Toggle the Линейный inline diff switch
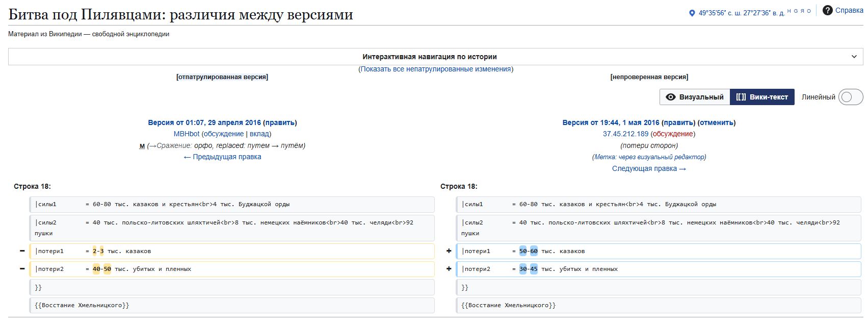Viewport: 868px width, 324px height. pos(850,97)
